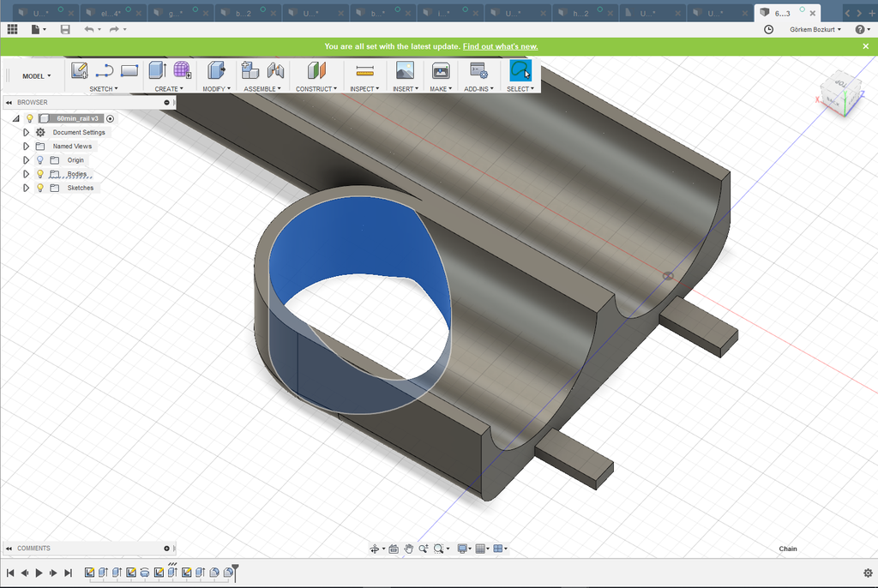Click the Joint icon in Assemble
878x588 pixels.
point(275,71)
